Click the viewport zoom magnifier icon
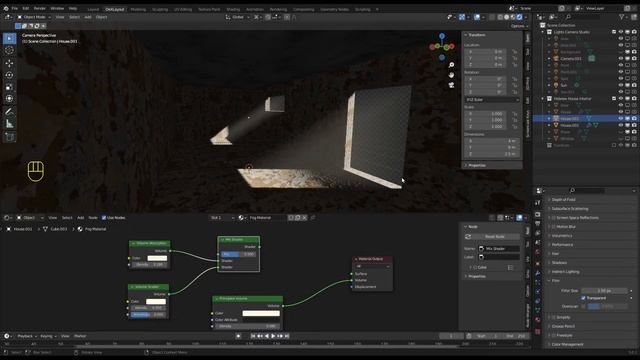The image size is (640, 360). (451, 65)
